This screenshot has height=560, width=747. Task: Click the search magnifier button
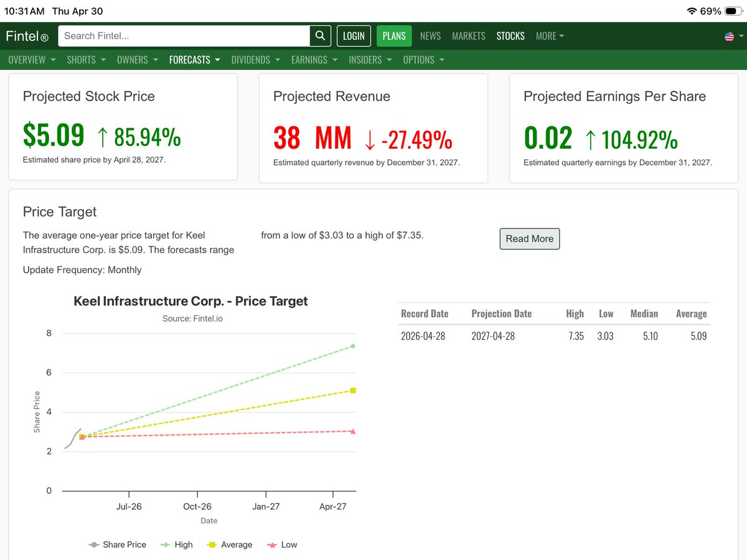pos(319,36)
